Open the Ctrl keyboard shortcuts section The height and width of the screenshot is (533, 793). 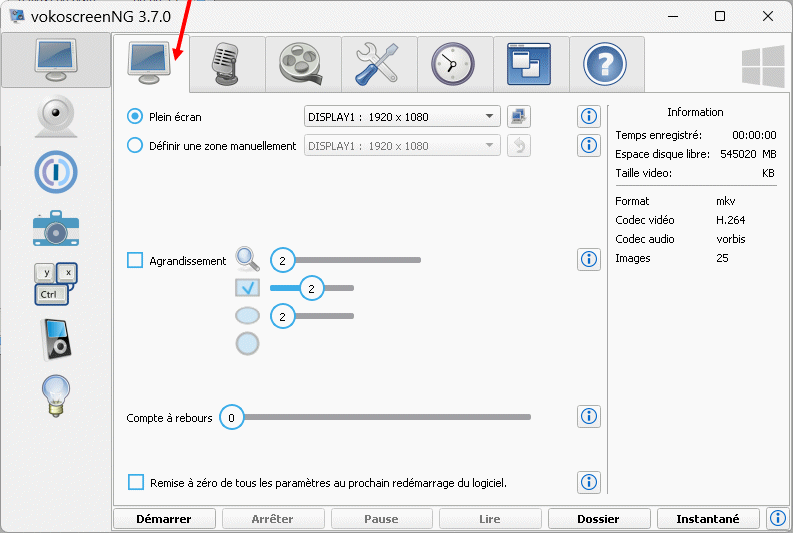click(x=56, y=284)
